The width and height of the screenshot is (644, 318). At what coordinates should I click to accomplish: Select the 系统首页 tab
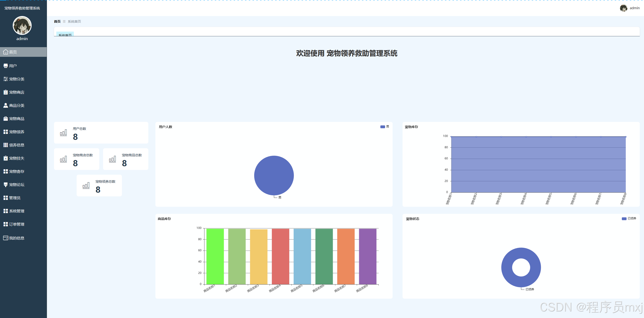click(x=65, y=34)
